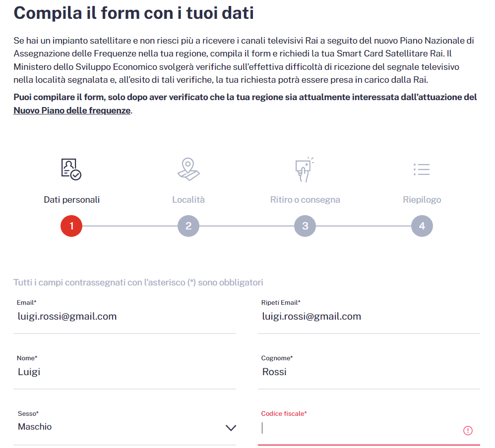Image resolution: width=495 pixels, height=448 pixels.
Task: Go to step 3 circle
Action: click(x=305, y=226)
